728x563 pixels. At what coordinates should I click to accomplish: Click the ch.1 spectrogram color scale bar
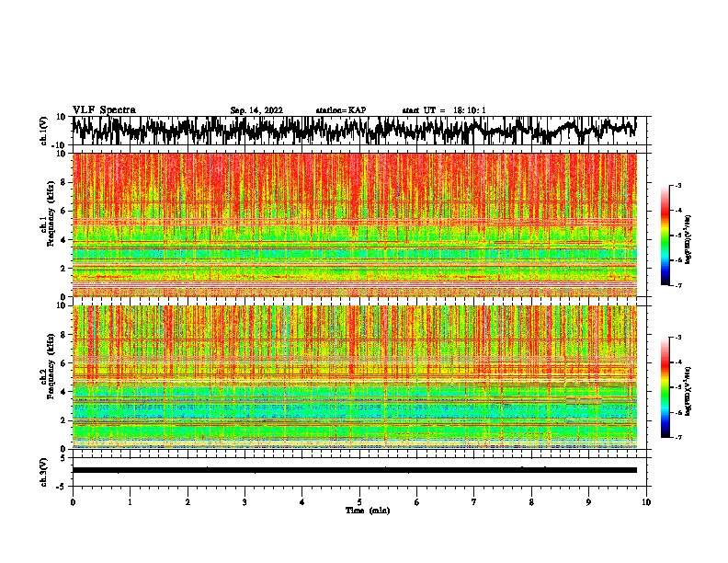tap(665, 236)
